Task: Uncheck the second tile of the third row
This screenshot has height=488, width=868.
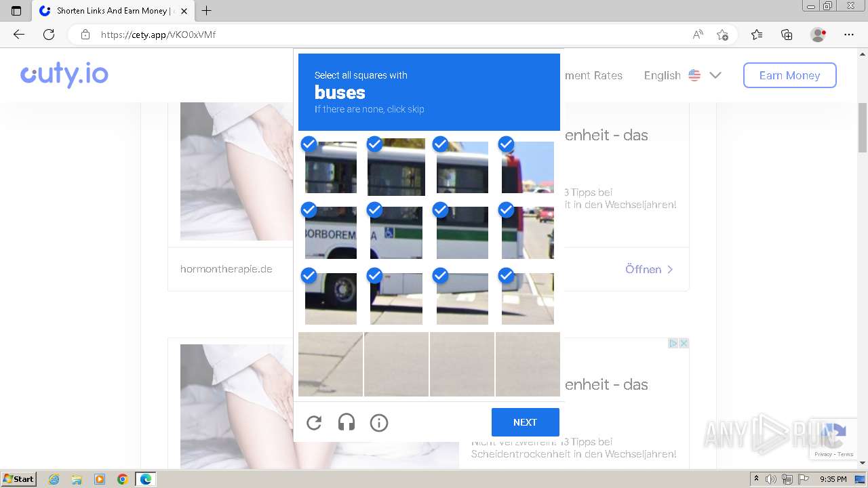Action: 396,298
